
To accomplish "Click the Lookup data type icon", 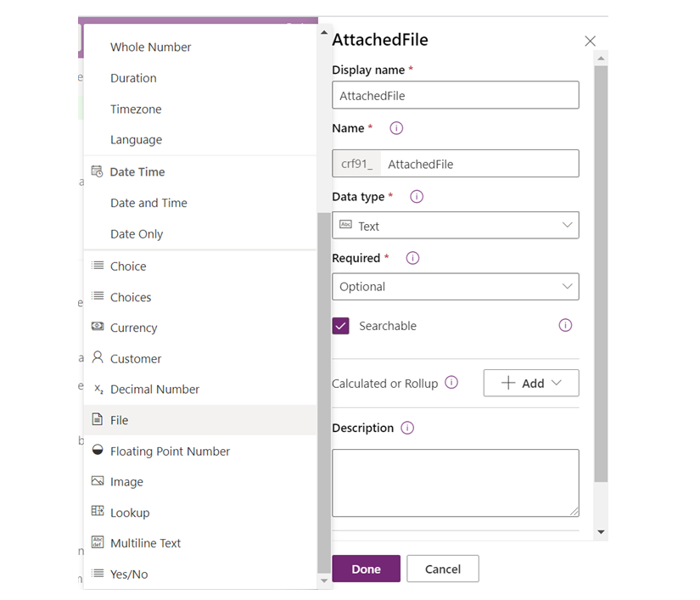I will (100, 512).
